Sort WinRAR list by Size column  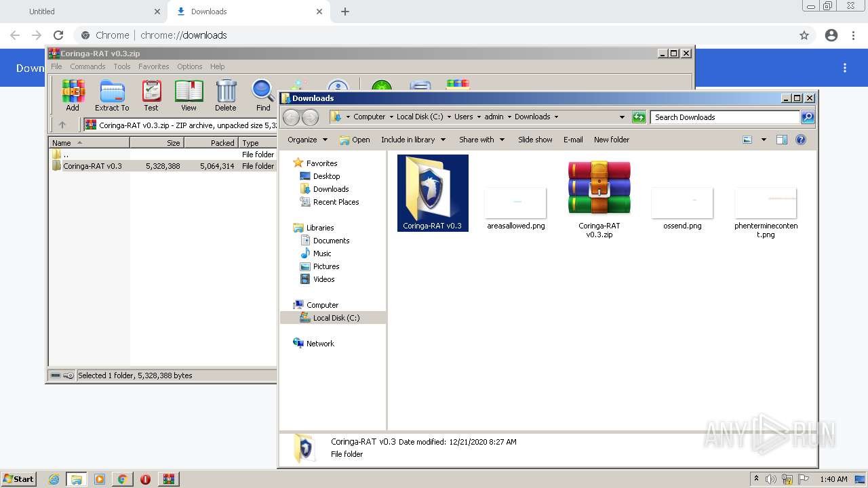(x=157, y=143)
